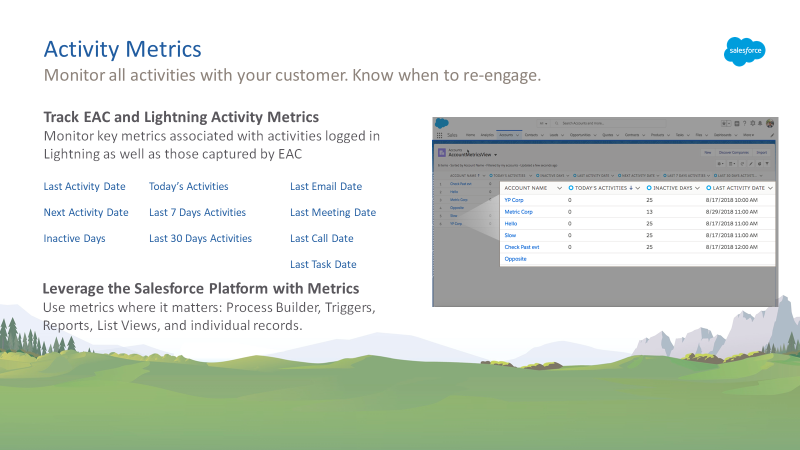800x450 pixels.
Task: Open the Global Actions plus icon
Action: pos(737,123)
